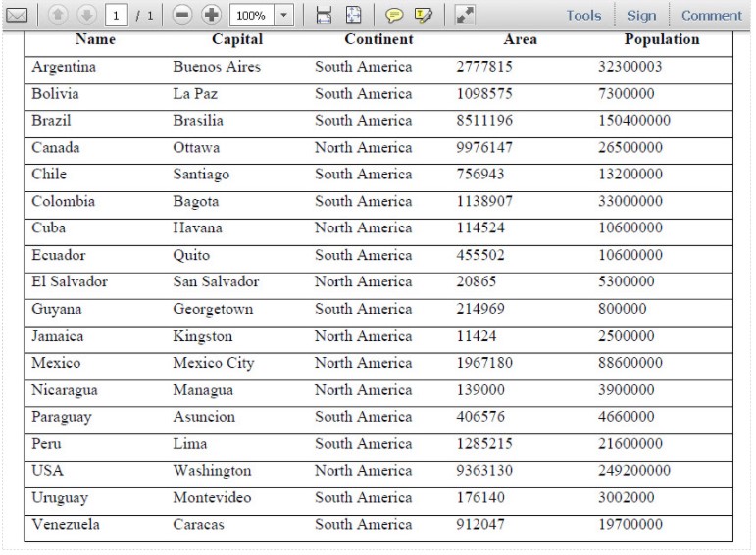The height and width of the screenshot is (555, 756).
Task: Click the email envelope icon
Action: pos(17,16)
